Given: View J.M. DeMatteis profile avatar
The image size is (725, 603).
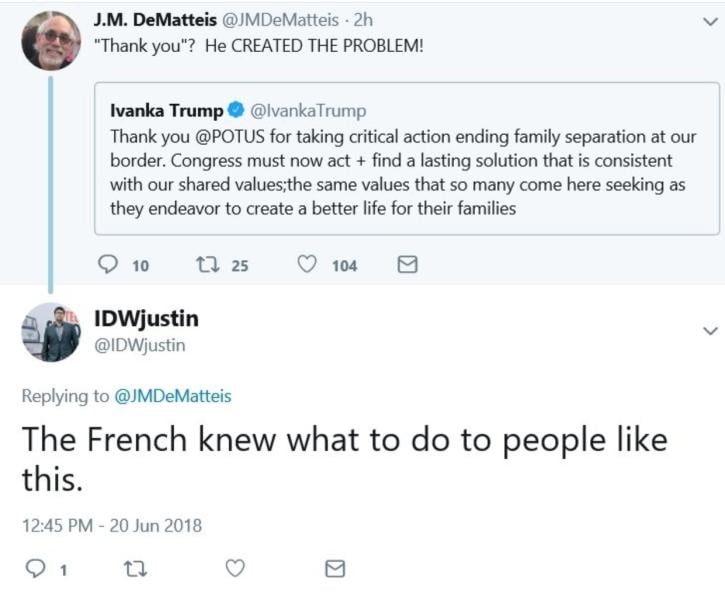Looking at the screenshot, I should [x=51, y=40].
